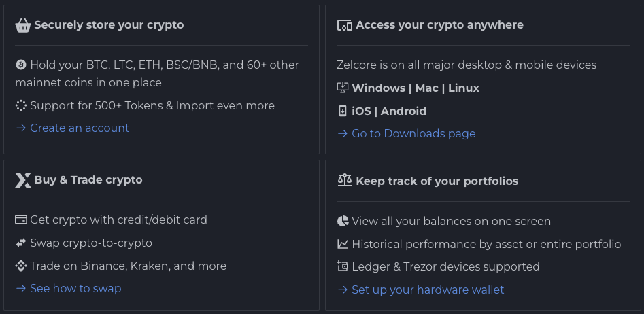This screenshot has width=644, height=314.
Task: Click the Windows | Mac | Linux text
Action: coord(416,88)
